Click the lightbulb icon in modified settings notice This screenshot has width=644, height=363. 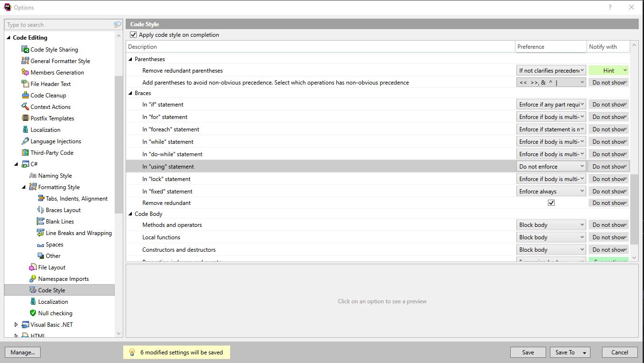click(x=132, y=352)
